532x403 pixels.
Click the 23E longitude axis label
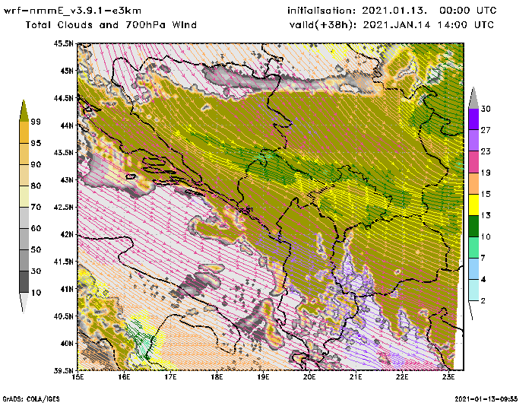448,377
